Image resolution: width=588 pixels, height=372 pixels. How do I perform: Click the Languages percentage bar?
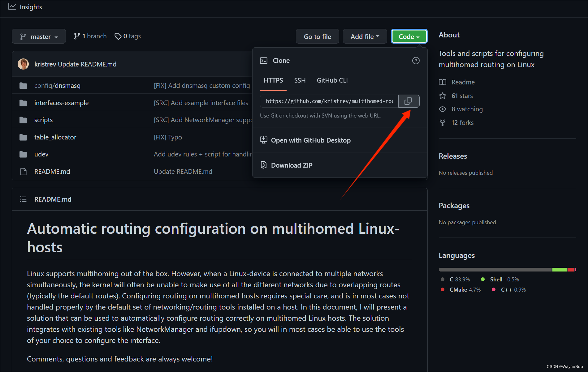pyautogui.click(x=508, y=269)
